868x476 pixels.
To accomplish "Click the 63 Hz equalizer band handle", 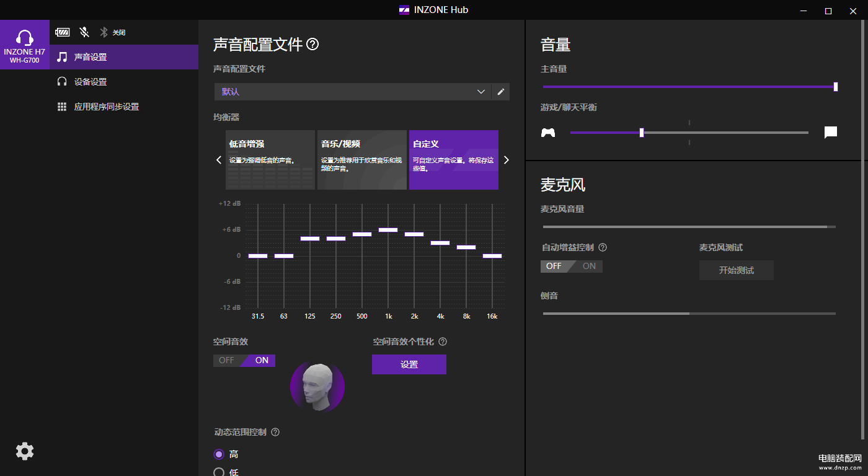I will click(x=284, y=256).
